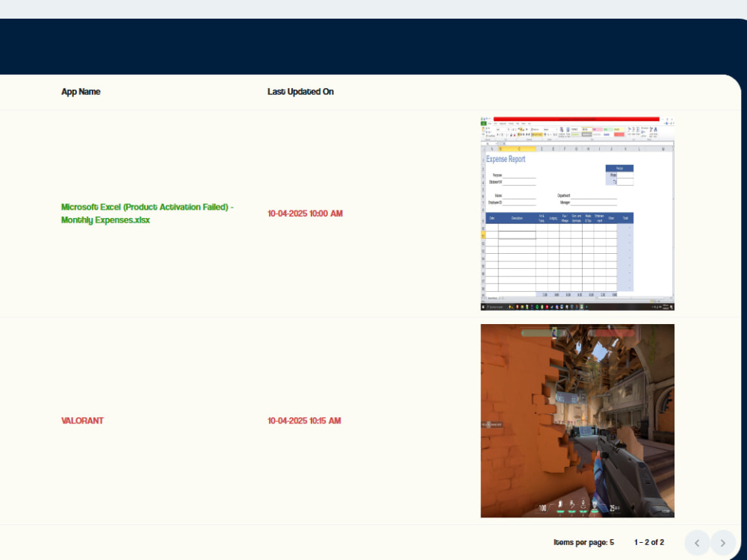Open the Microsoft Excel Monthly Expenses.xlsx entry
The width and height of the screenshot is (747, 560).
coord(147,214)
